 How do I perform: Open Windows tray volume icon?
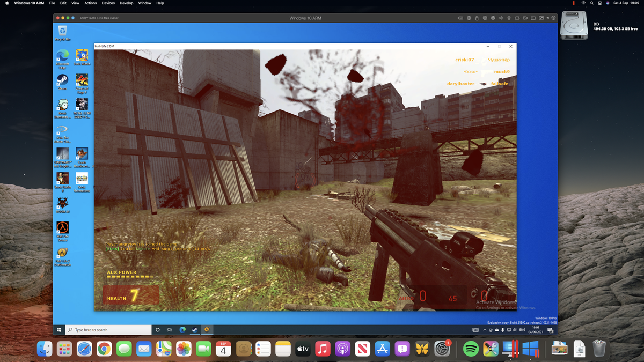coord(515,330)
